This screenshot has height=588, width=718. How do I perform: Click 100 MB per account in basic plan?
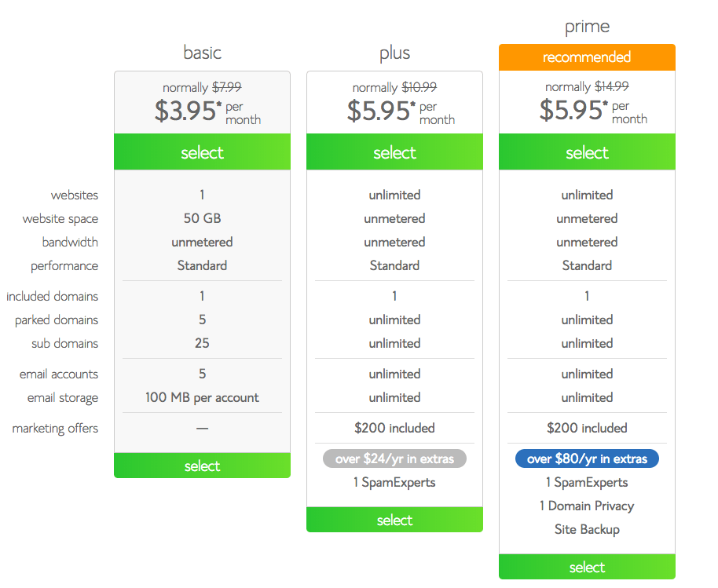(202, 397)
